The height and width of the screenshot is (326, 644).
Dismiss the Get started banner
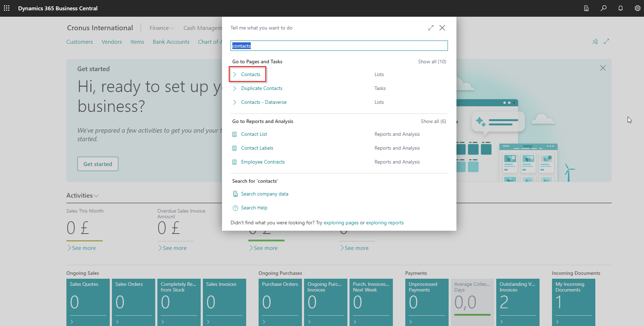click(x=603, y=68)
